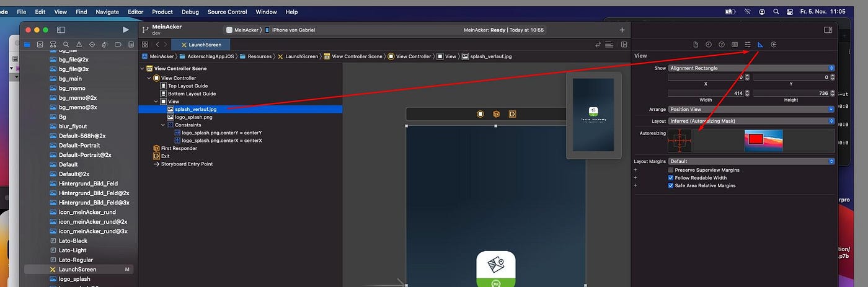Viewport: 868px width, 287px height.
Task: Toggle the navigator sidebar button
Action: tap(61, 30)
